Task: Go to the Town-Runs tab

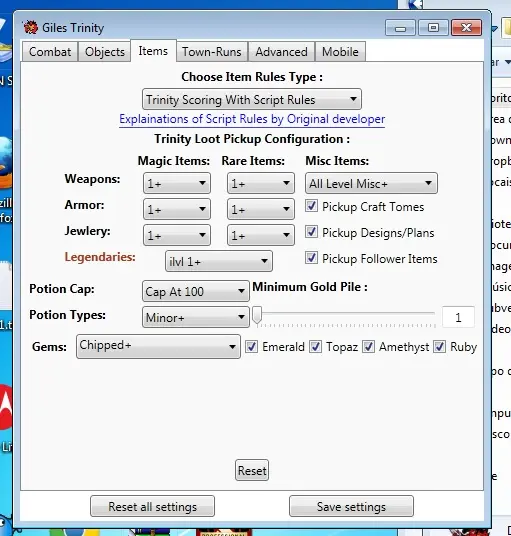Action: tap(212, 52)
